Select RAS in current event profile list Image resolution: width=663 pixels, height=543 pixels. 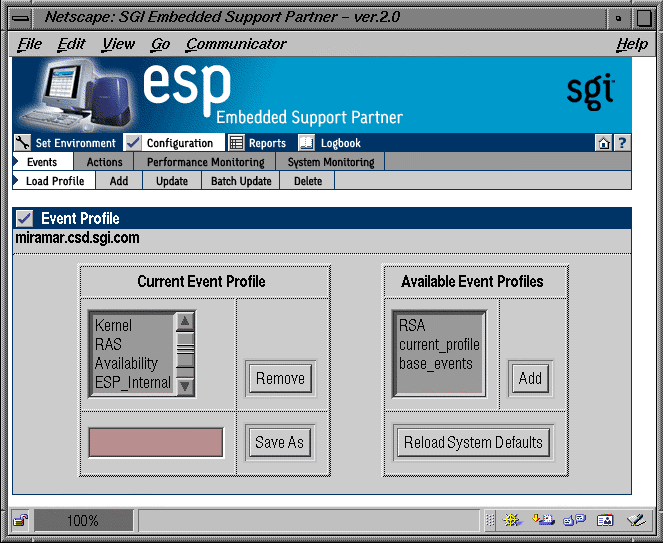coord(132,344)
